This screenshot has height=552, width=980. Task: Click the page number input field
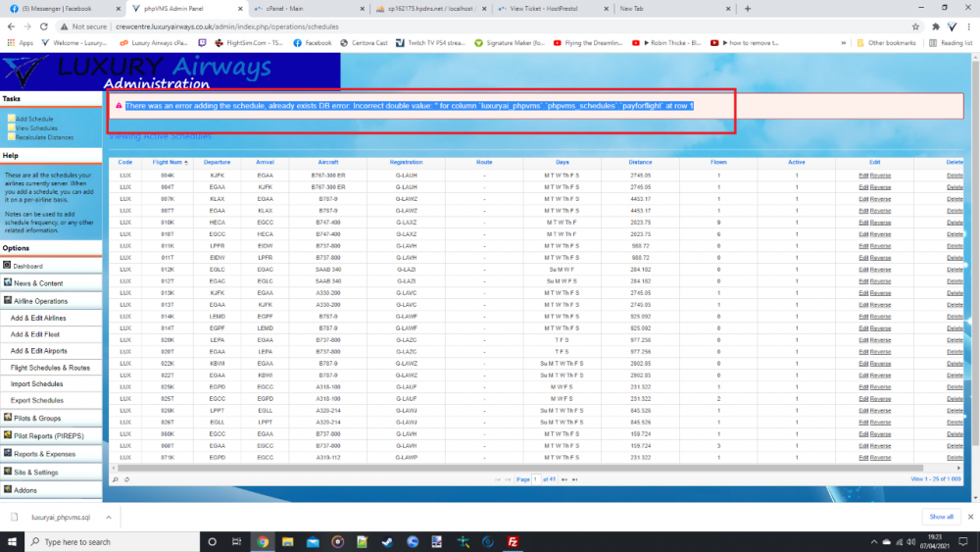click(537, 479)
